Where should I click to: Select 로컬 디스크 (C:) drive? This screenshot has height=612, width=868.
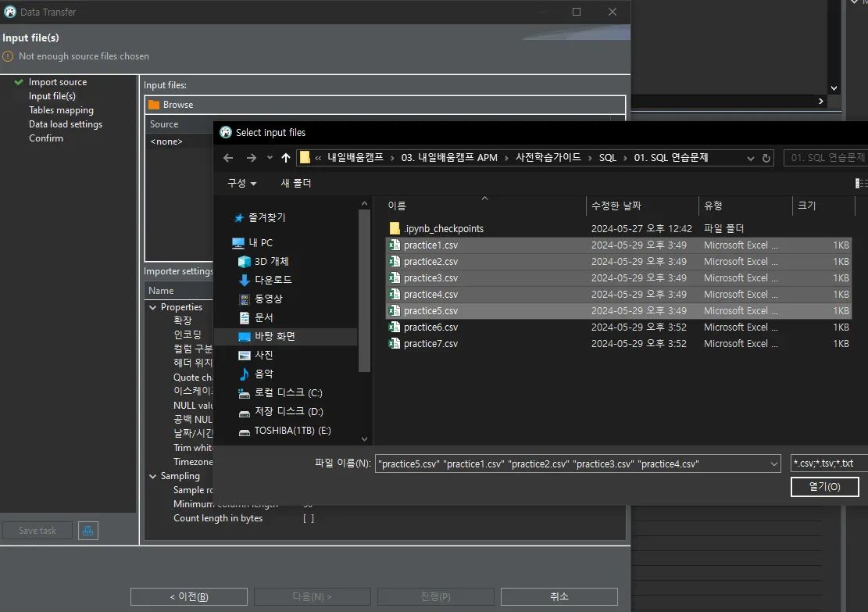pyautogui.click(x=288, y=392)
